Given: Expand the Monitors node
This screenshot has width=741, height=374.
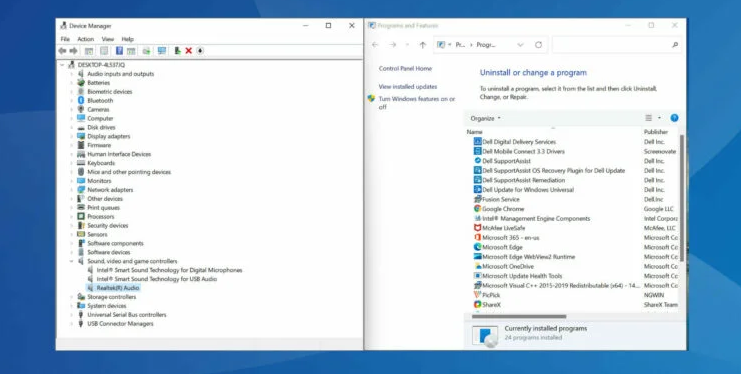Looking at the screenshot, I should 72,181.
